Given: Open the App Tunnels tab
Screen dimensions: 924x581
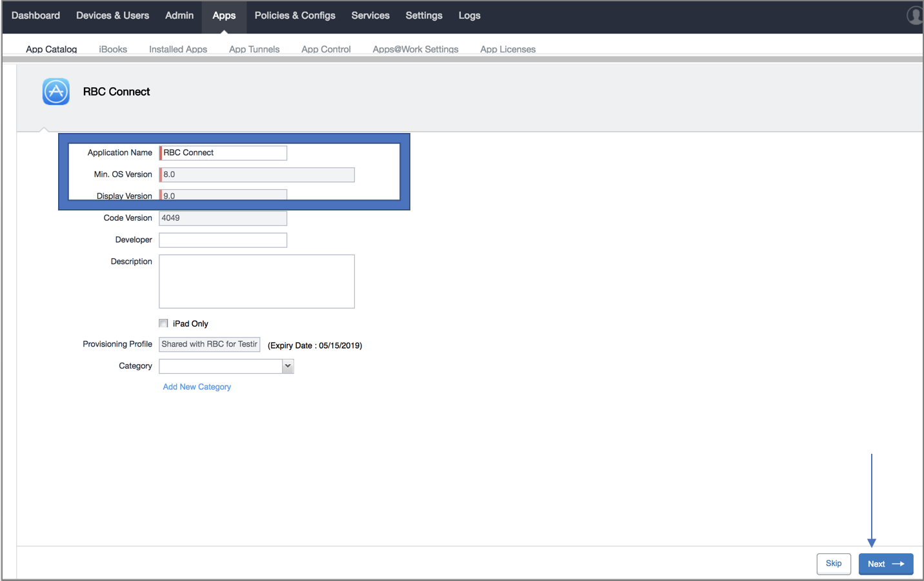Looking at the screenshot, I should pyautogui.click(x=254, y=49).
